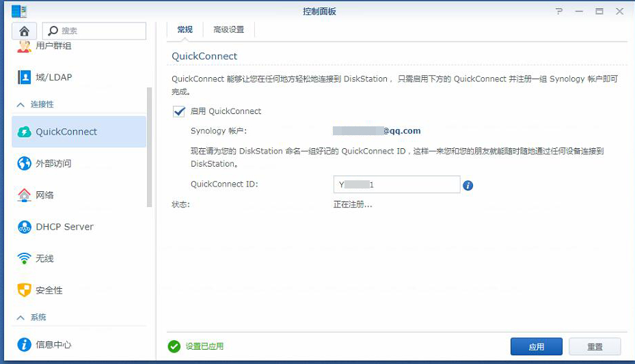635x364 pixels.
Task: Click the QuickConnect section heading
Action: pos(204,56)
